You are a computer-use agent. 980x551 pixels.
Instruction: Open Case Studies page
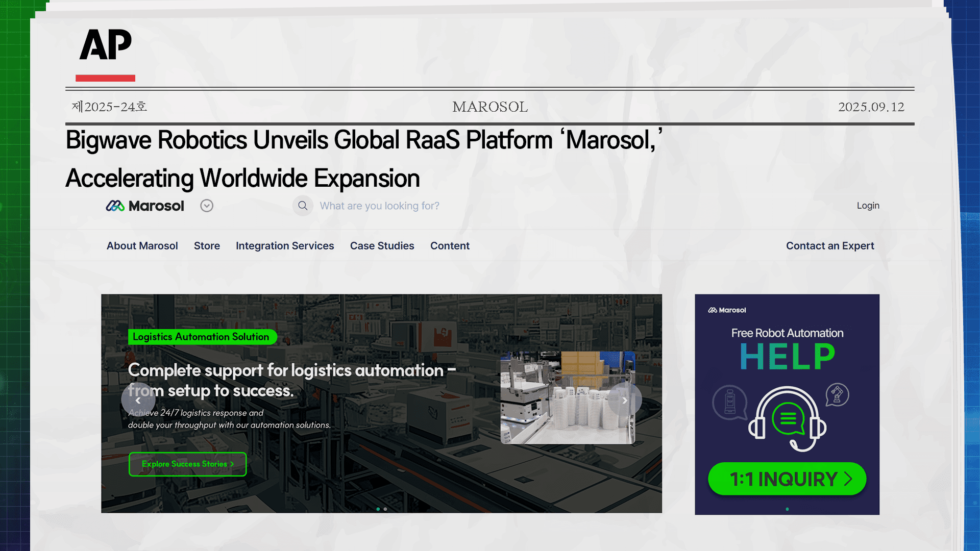pyautogui.click(x=382, y=246)
